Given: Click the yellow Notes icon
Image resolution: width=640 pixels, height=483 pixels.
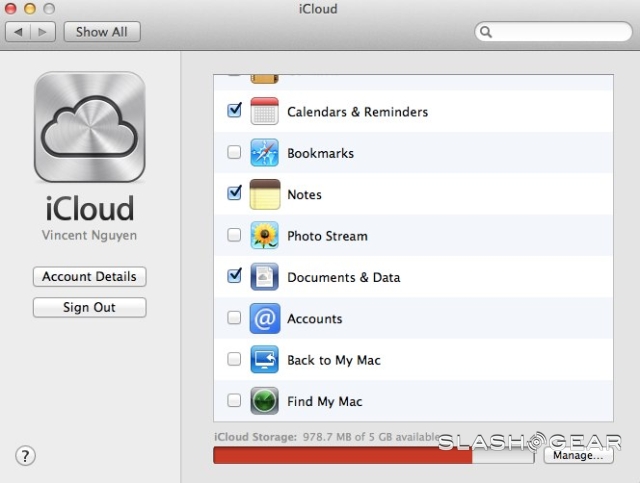Looking at the screenshot, I should tap(264, 194).
